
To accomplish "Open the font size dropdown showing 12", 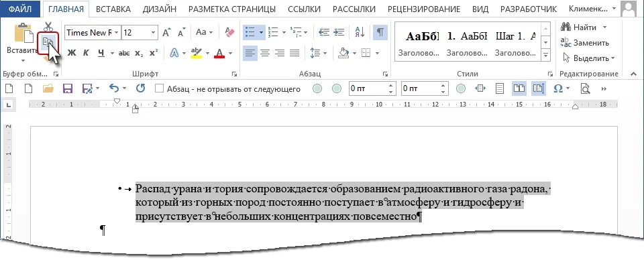I will (154, 32).
